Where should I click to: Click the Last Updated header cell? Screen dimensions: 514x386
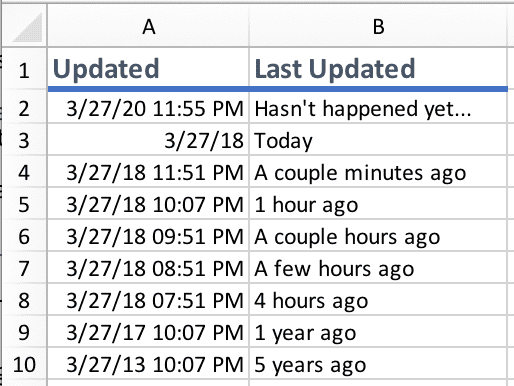[378, 69]
